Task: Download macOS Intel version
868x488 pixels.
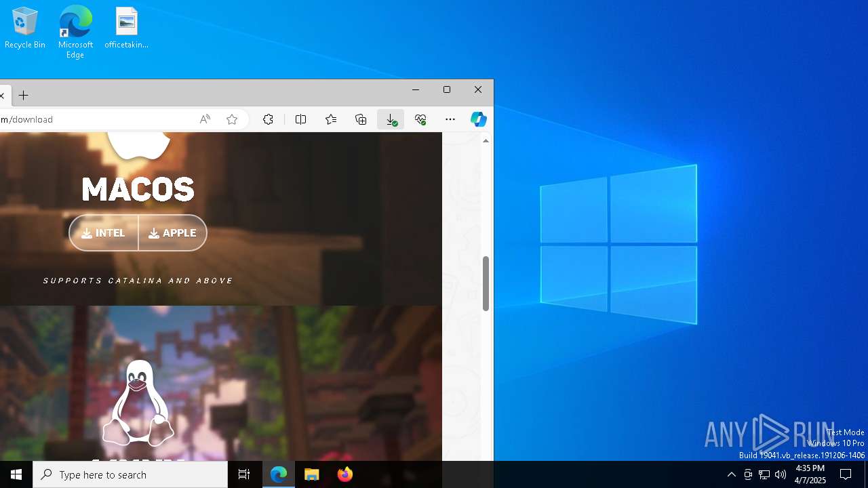Action: (104, 233)
